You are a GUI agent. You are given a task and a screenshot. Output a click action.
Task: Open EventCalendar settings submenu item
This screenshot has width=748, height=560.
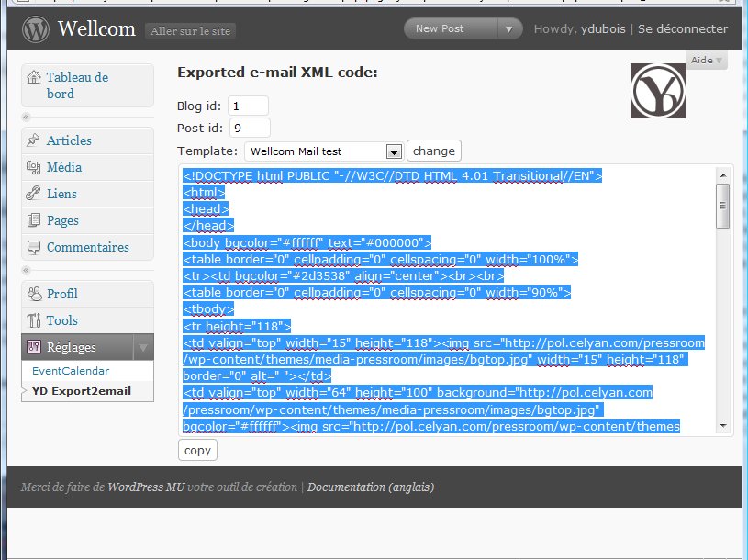click(71, 371)
